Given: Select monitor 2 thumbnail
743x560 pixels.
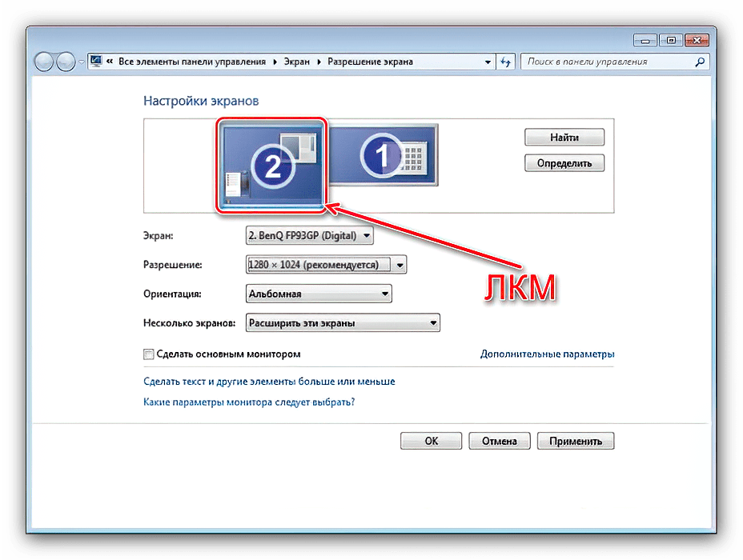Looking at the screenshot, I should [272, 166].
